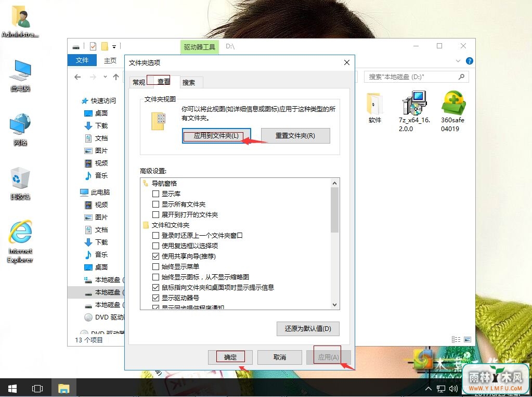Expand the recent locations dropdown arrow
Viewport: 532px width, 397px height.
click(105, 77)
